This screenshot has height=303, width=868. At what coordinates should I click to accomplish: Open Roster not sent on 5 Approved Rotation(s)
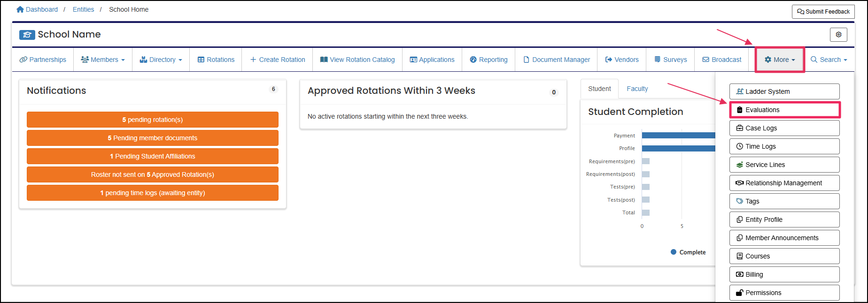click(153, 174)
